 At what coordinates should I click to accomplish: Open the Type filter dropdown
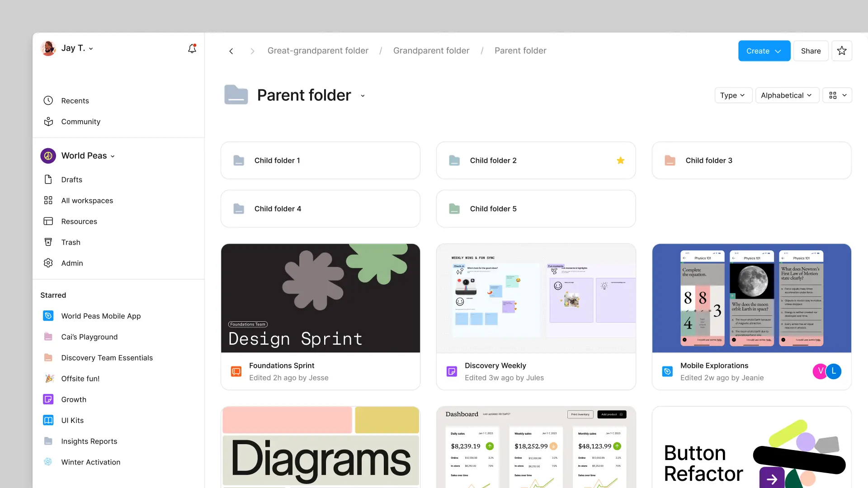(x=733, y=95)
